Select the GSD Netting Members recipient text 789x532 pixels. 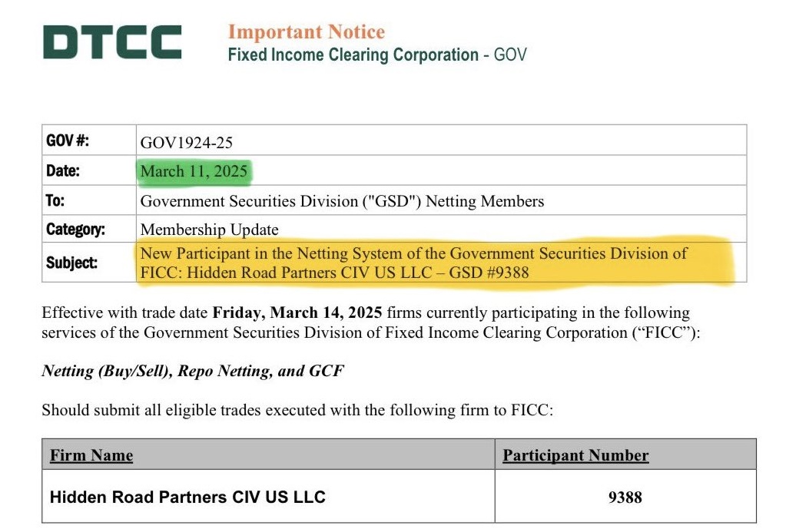342,201
